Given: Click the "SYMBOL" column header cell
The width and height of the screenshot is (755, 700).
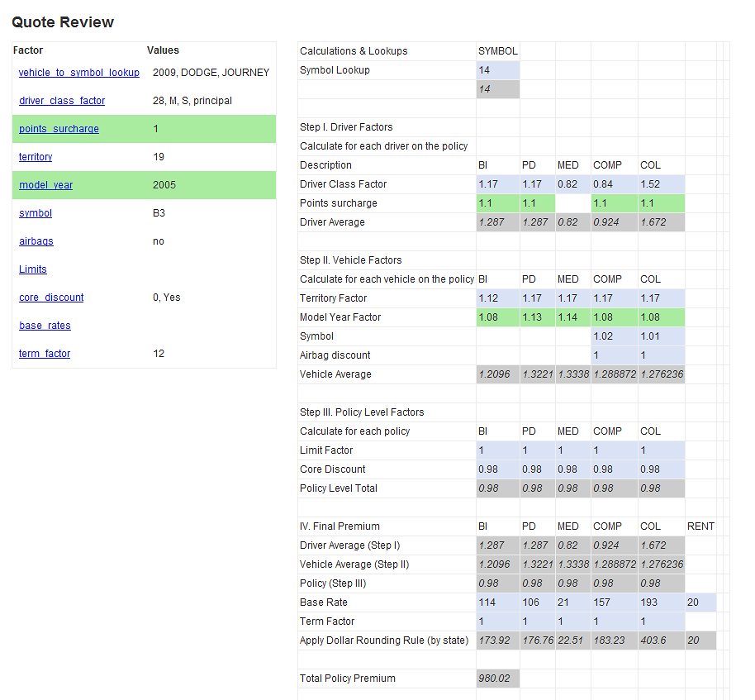Looking at the screenshot, I should point(498,51).
